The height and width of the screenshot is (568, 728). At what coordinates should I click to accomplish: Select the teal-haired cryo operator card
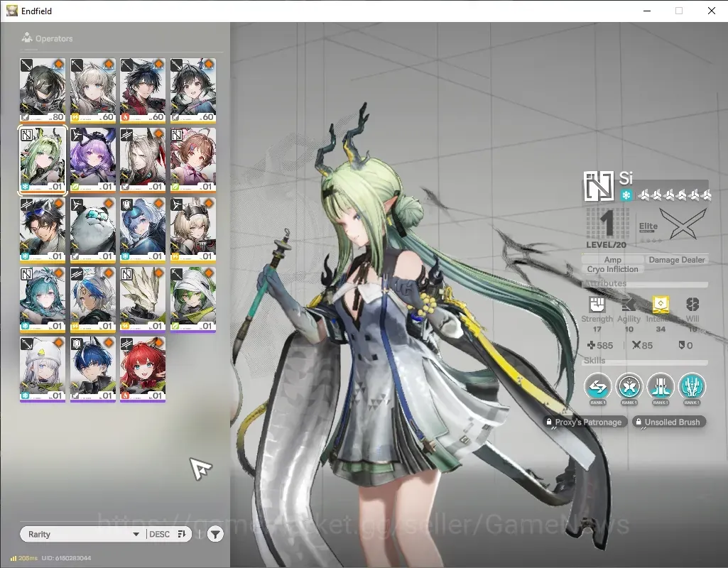(x=43, y=300)
